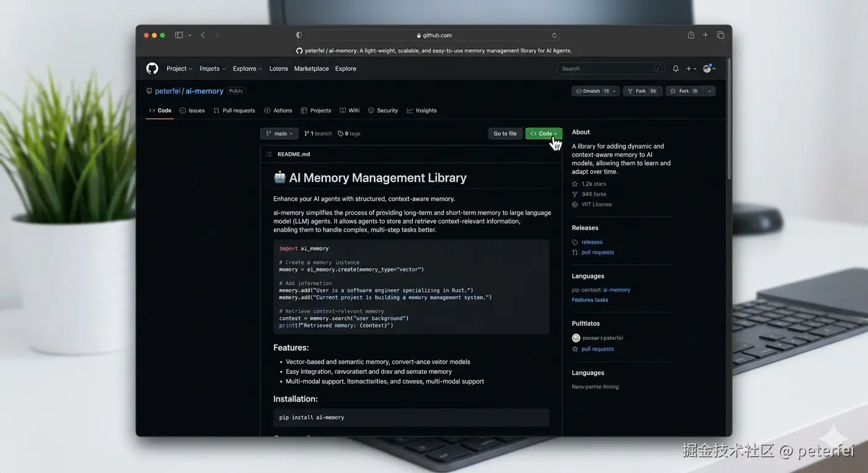This screenshot has height=473, width=868.
Task: View the 1.2k stars link
Action: tap(589, 184)
